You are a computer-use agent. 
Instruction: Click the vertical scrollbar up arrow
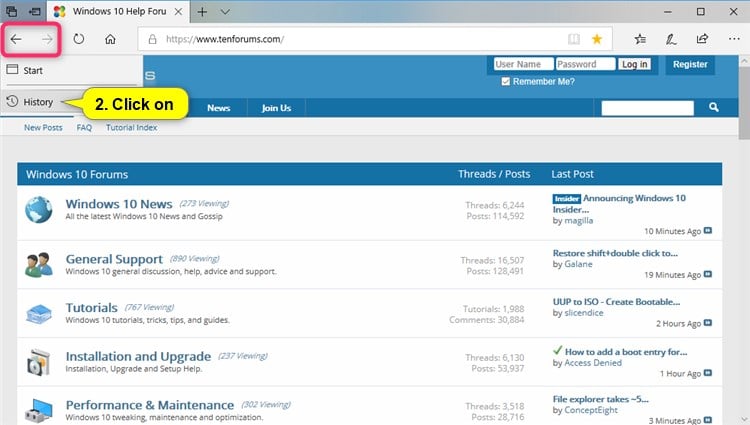click(x=744, y=61)
